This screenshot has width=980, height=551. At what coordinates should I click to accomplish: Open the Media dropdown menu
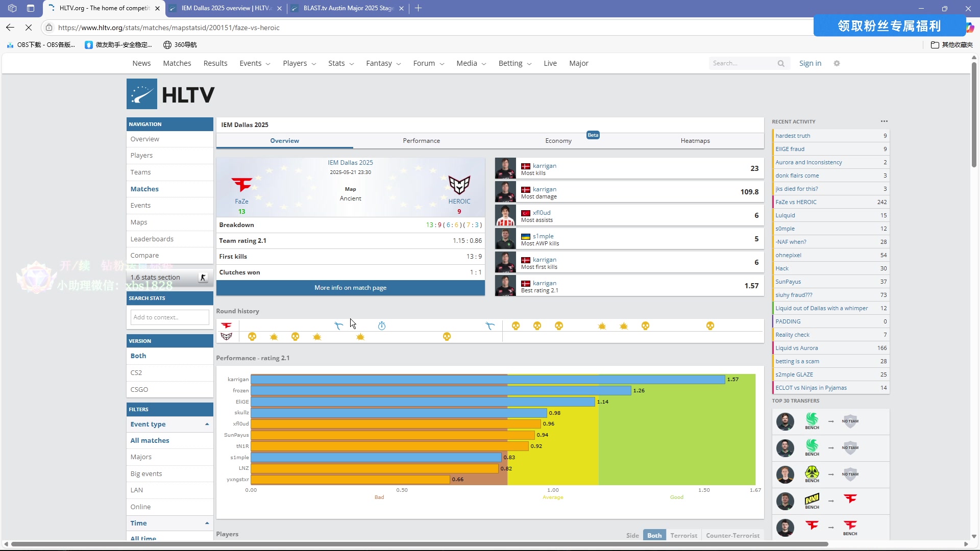pyautogui.click(x=471, y=63)
